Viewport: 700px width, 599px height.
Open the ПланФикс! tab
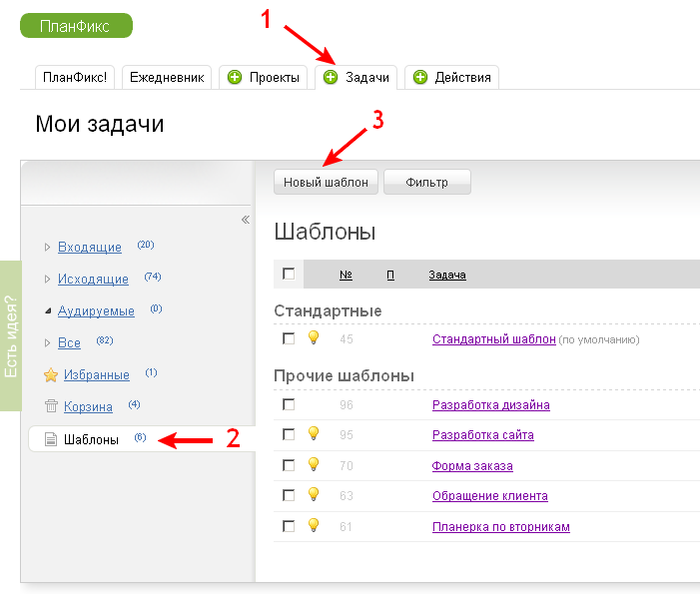click(x=75, y=78)
